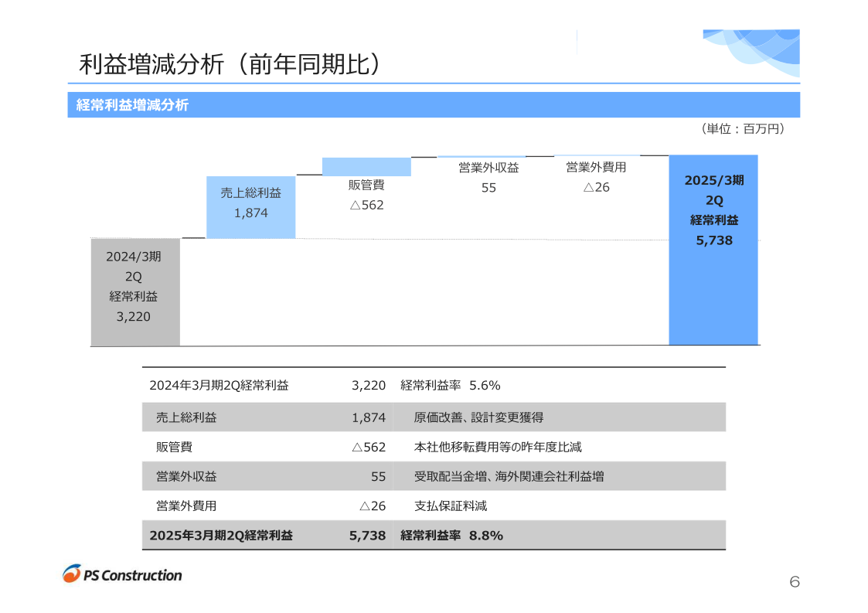Click the light blue 販管費 bar
The width and height of the screenshot is (868, 613).
pyautogui.click(x=366, y=167)
